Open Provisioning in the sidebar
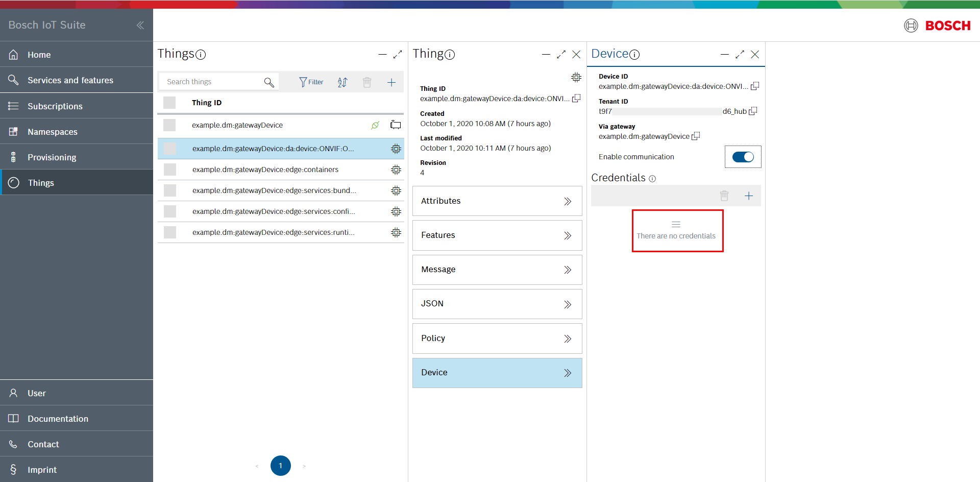The height and width of the screenshot is (482, 980). point(77,157)
